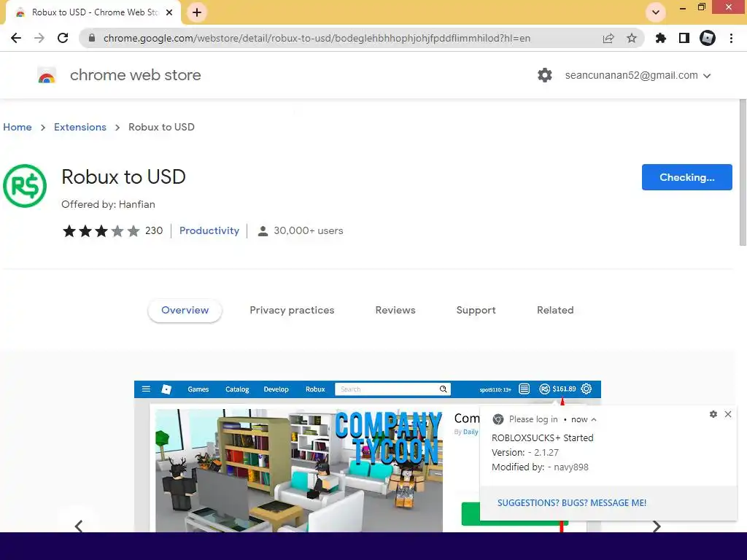Click the lock site info icon
747x560 pixels.
92,38
